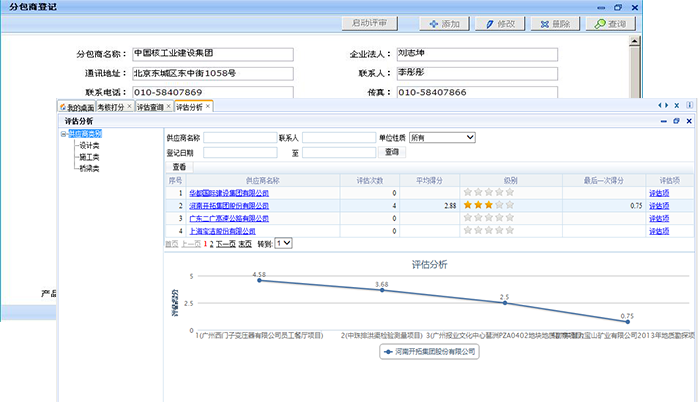Image resolution: width=698 pixels, height=402 pixels.
Task: Click the 查询 button in 评估分析 filter
Action: point(392,152)
